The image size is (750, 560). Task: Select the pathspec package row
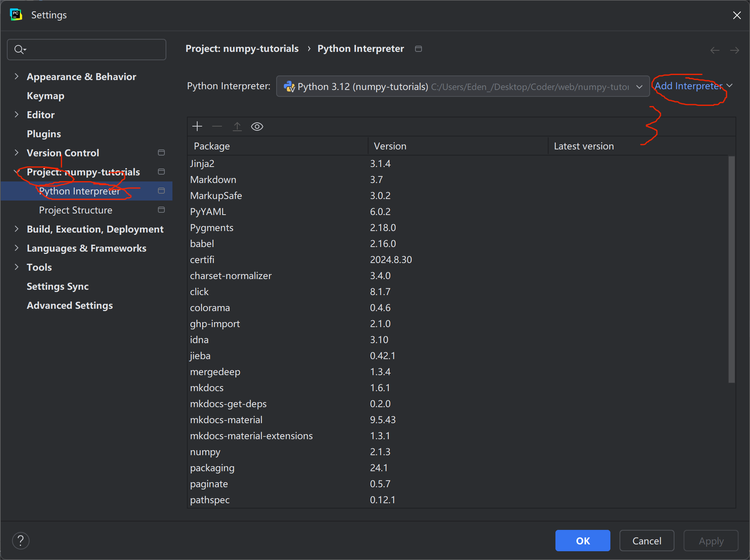(458, 500)
